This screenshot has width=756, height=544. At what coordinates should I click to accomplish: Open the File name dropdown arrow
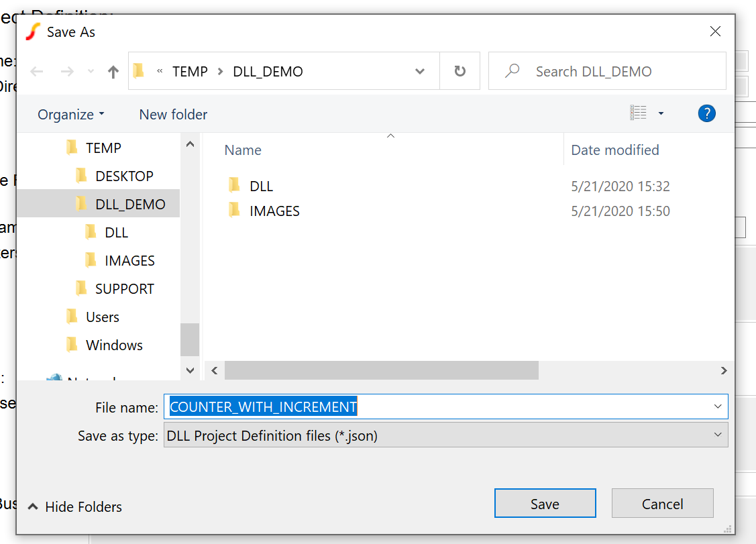718,406
